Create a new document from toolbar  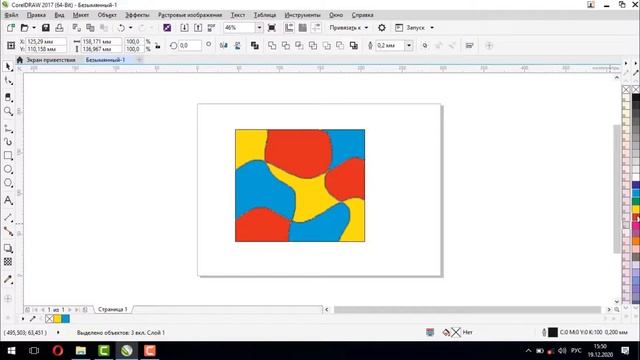pyautogui.click(x=11, y=28)
